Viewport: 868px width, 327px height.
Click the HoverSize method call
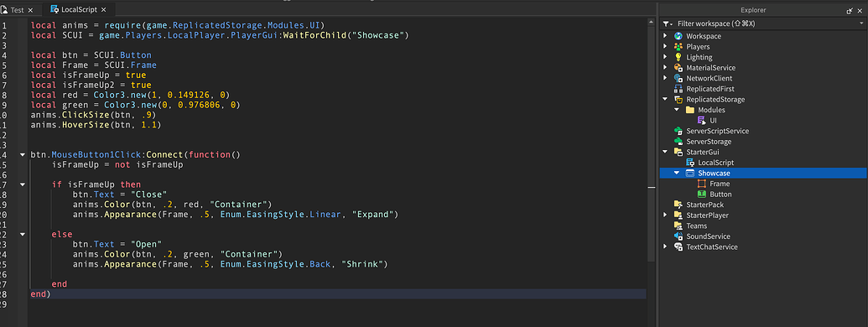click(86, 125)
